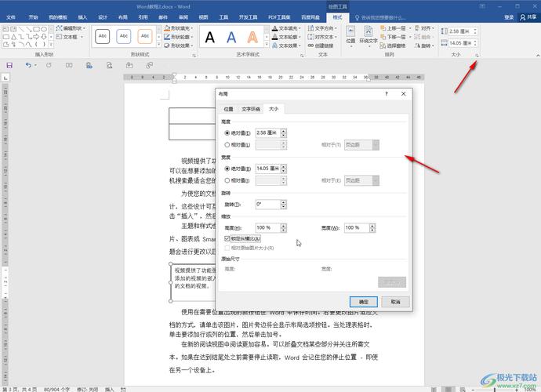
Task: Click the ribbon height 2.58 厘米 field
Action: point(460,31)
